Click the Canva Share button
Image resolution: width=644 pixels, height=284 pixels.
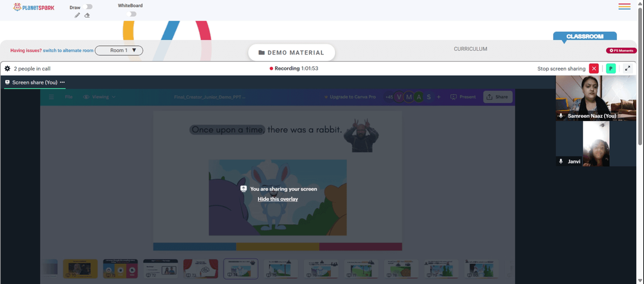coord(497,97)
